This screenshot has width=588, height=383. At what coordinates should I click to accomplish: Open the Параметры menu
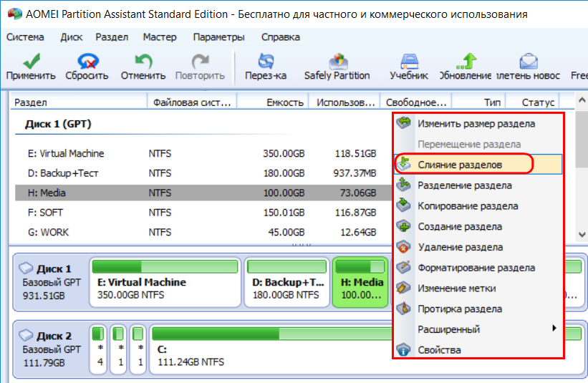pos(218,37)
